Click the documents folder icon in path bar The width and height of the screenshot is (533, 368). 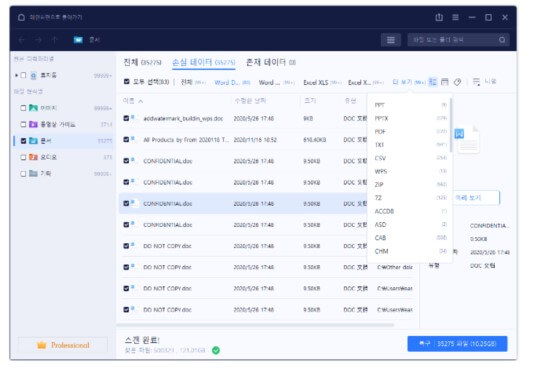click(79, 40)
